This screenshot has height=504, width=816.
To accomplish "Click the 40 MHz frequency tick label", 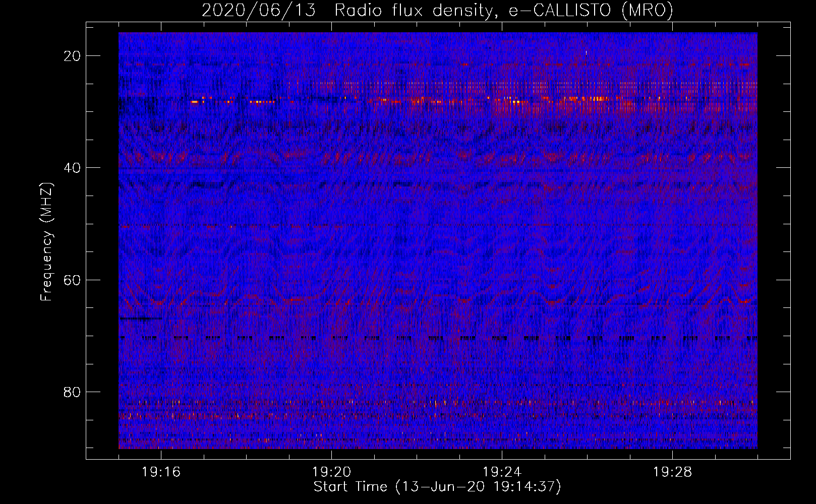I will pos(72,168).
